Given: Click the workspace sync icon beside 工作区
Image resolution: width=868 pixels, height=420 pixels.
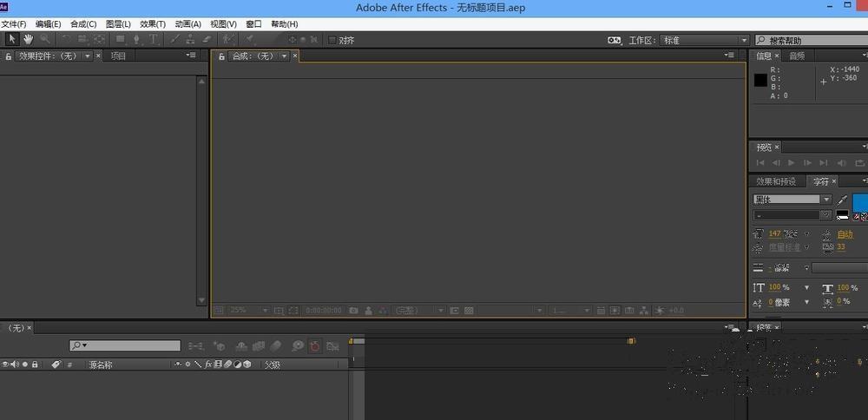Looking at the screenshot, I should pyautogui.click(x=615, y=40).
